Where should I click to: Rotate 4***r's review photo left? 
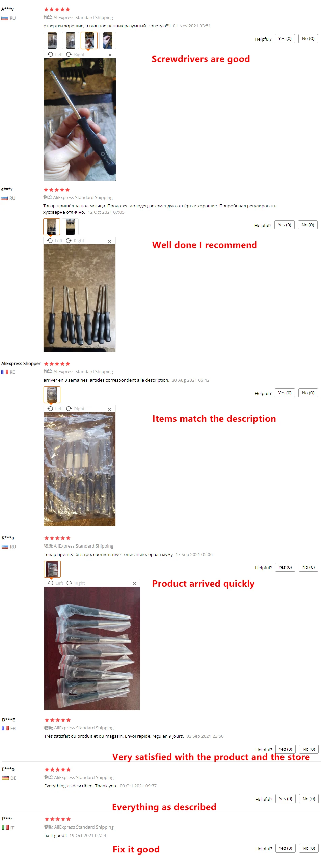55,241
